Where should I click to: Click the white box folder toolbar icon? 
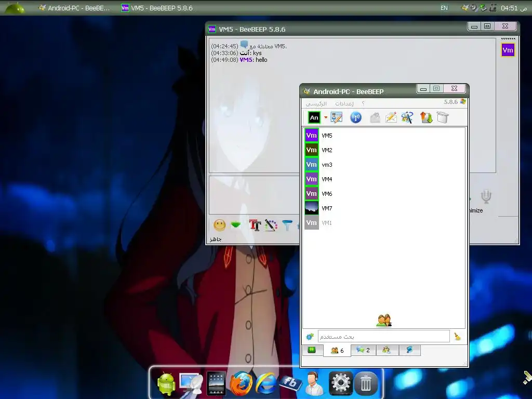443,117
